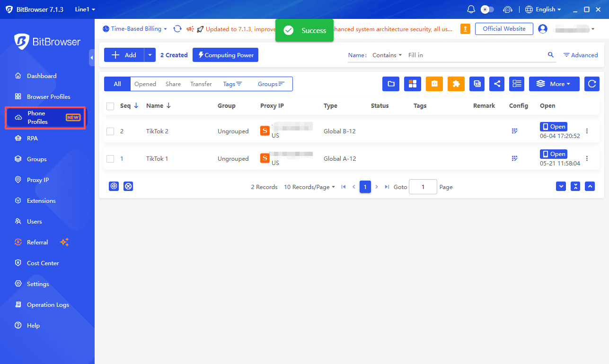Viewport: 609px width, 364px height.
Task: Switch to the Opened tab
Action: tap(145, 84)
